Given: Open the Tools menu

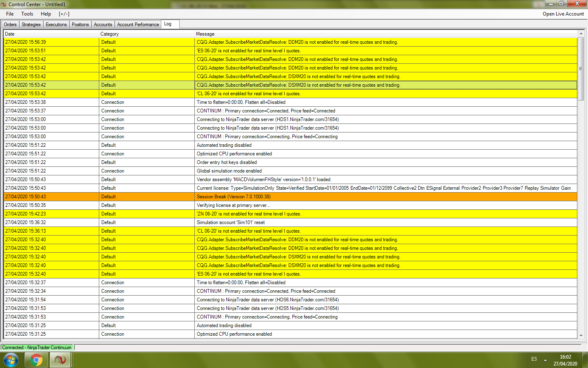Looking at the screenshot, I should [x=27, y=14].
